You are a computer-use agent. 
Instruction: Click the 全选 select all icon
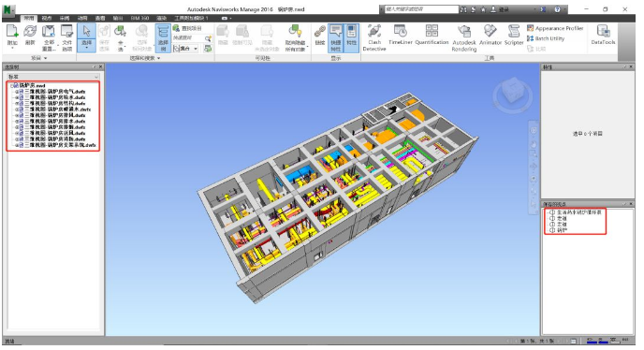click(x=121, y=31)
